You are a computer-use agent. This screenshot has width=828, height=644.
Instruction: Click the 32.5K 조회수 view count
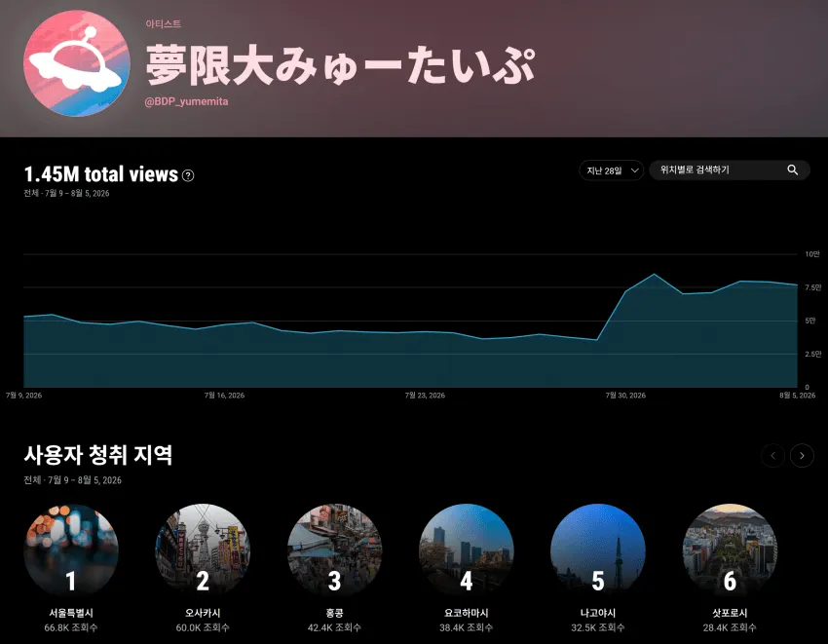(598, 627)
